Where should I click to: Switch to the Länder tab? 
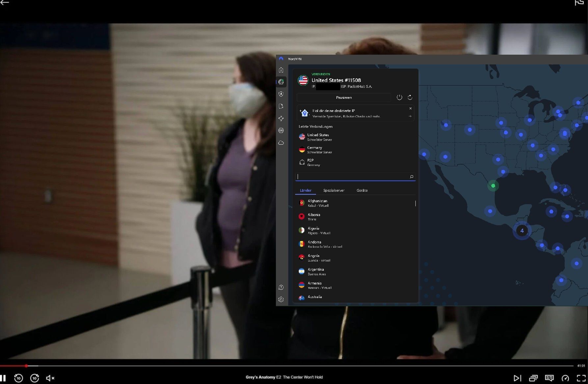coord(306,190)
